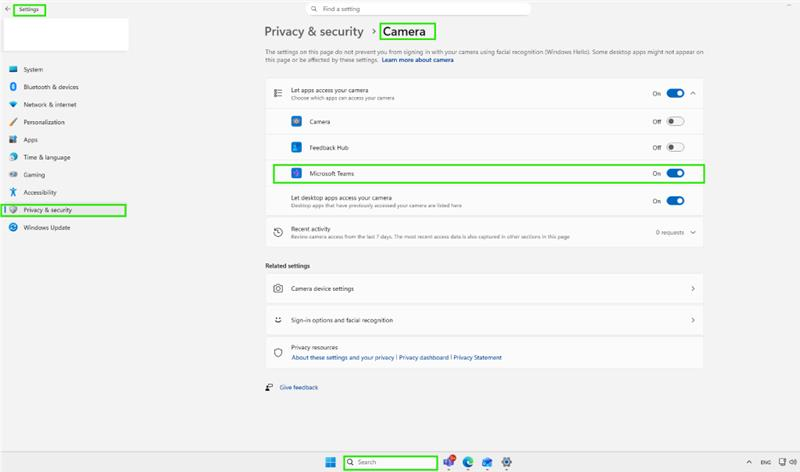The image size is (800, 472).
Task: Click the Accessibility person icon
Action: pyautogui.click(x=13, y=192)
